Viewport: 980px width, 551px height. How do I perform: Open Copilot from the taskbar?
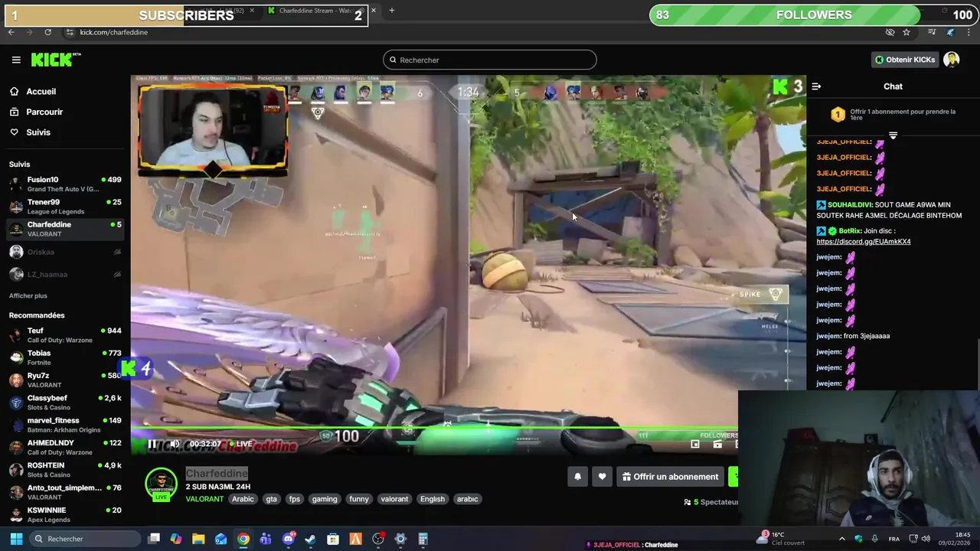click(176, 539)
